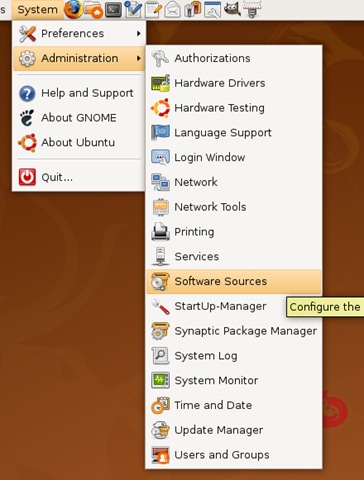Open System Log magnifier icon
Viewport: 364px width, 480px height.
(x=160, y=356)
